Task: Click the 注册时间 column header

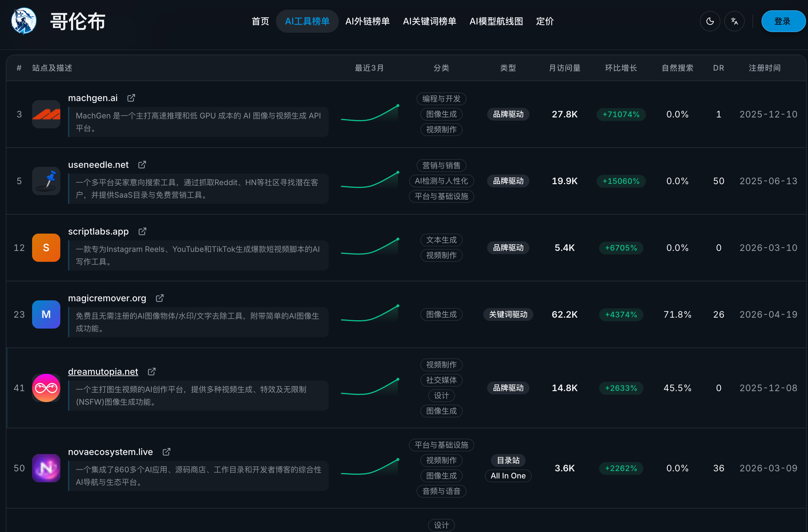Action: [765, 68]
